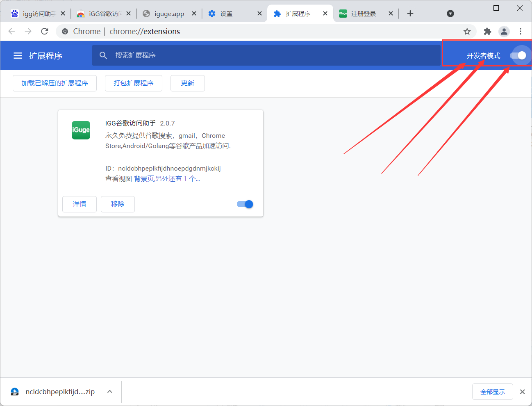The image size is (532, 406).
Task: Disable the iGG谷歌访问助手 extension toggle
Action: 244,204
